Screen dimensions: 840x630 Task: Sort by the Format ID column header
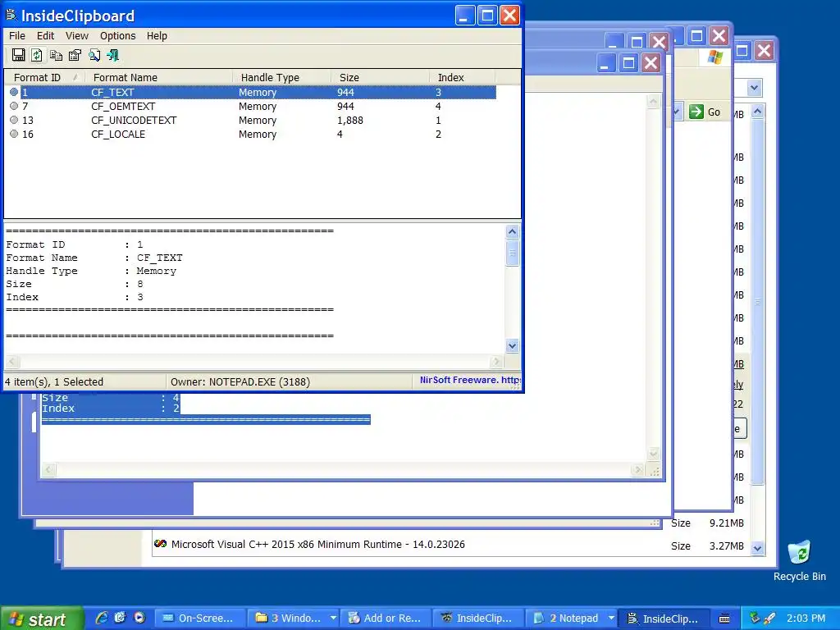[x=45, y=78]
